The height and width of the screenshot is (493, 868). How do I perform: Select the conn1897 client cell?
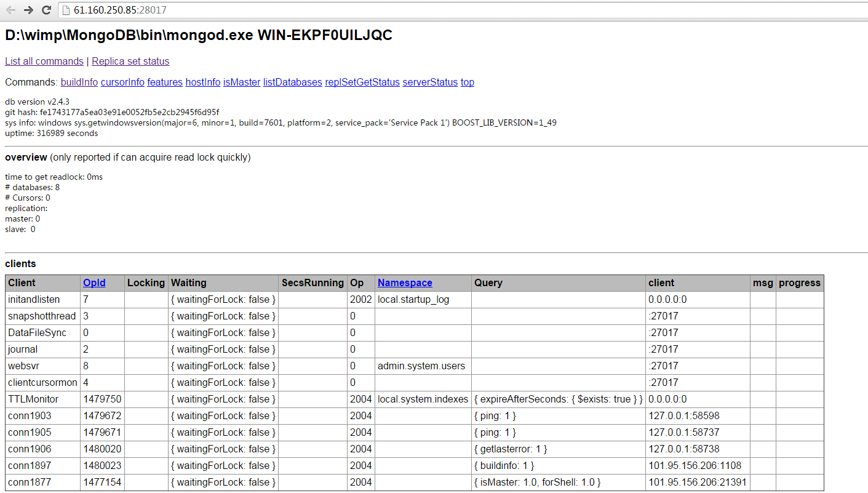click(43, 466)
